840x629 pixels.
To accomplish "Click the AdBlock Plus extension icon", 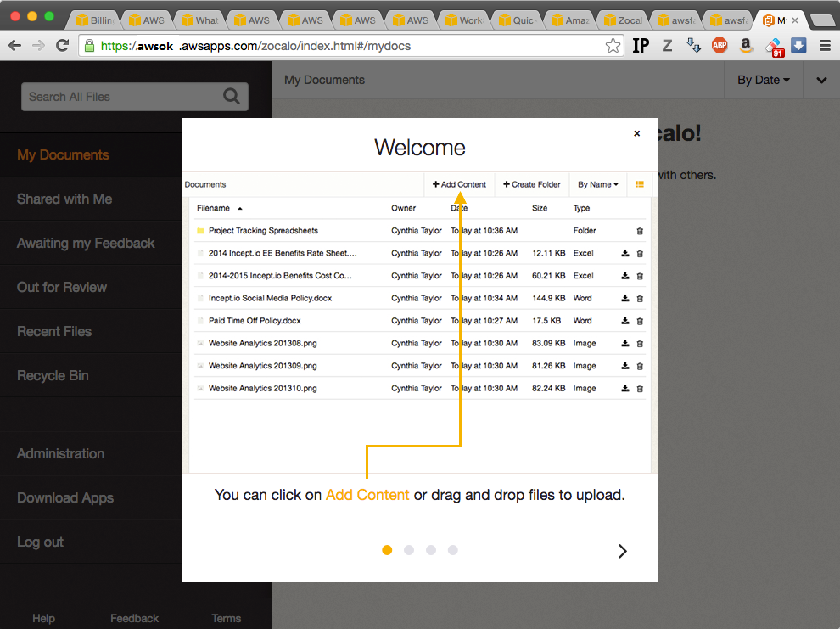I will (720, 46).
